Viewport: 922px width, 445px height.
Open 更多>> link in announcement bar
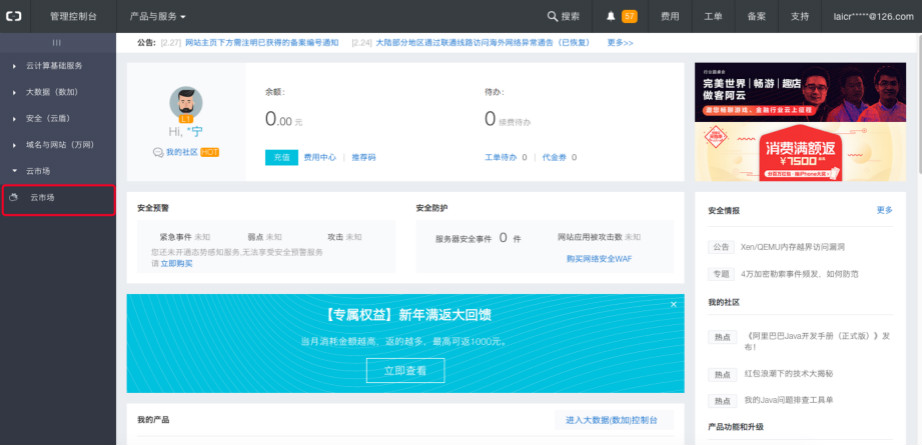620,43
